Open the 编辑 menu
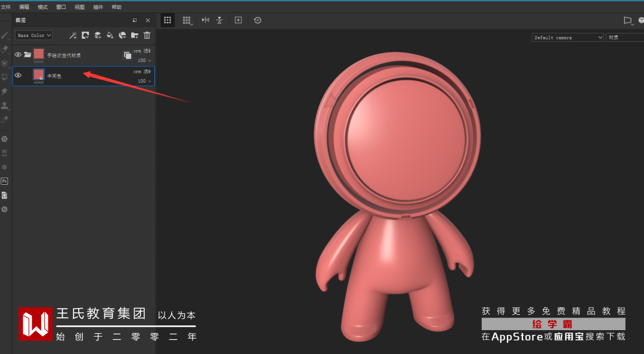644x354 pixels. [24, 7]
